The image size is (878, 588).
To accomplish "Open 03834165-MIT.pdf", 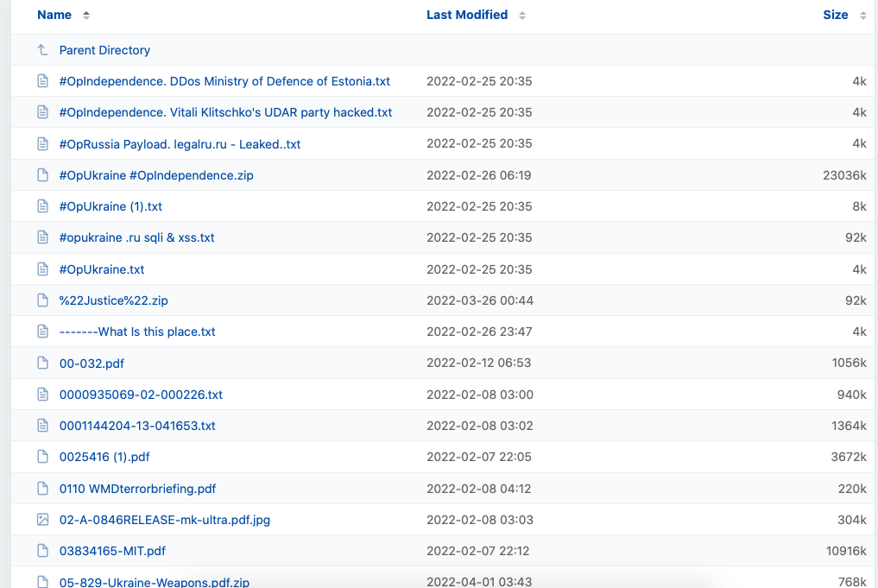I will 112,551.
